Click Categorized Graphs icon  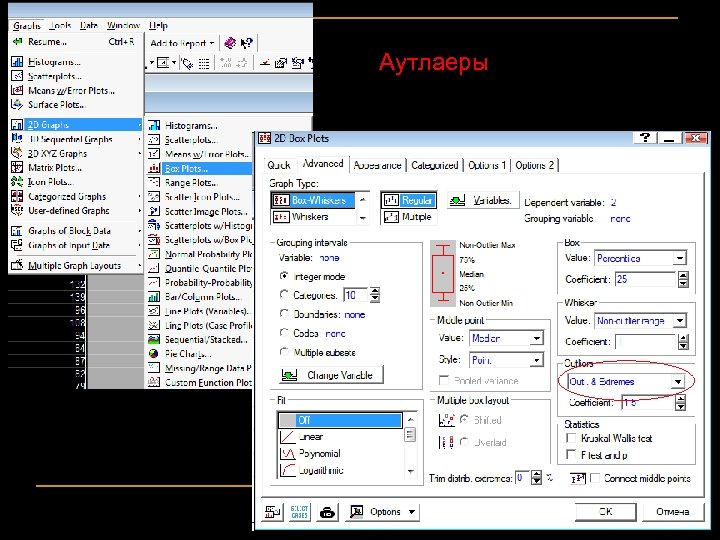pos(17,196)
